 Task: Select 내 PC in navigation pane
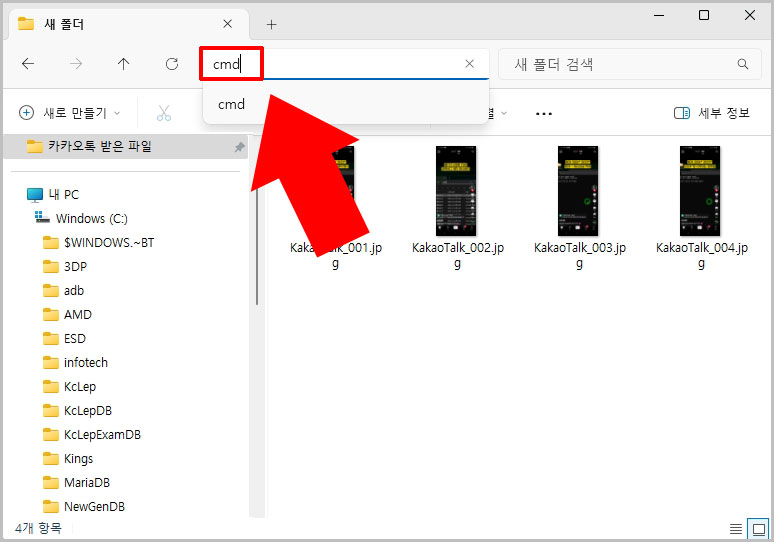52,194
